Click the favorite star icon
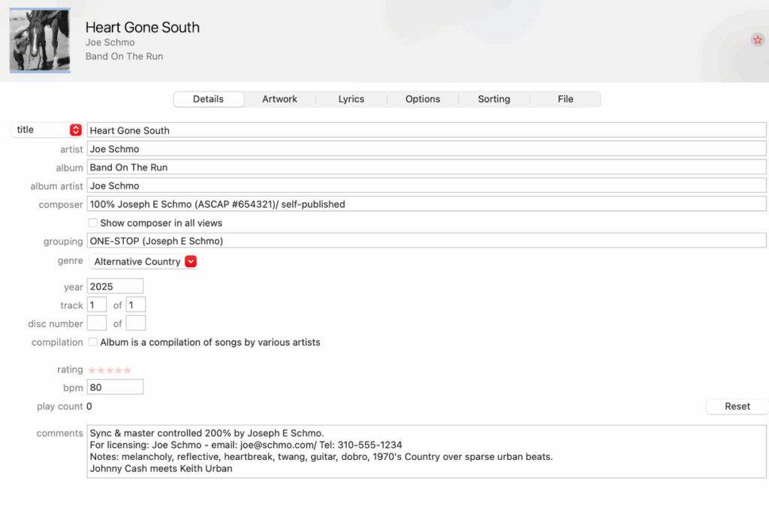The image size is (769, 532). (x=758, y=40)
